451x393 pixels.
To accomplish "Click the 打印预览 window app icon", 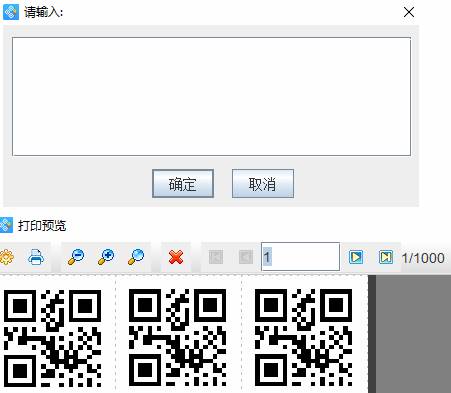I will [x=6, y=225].
